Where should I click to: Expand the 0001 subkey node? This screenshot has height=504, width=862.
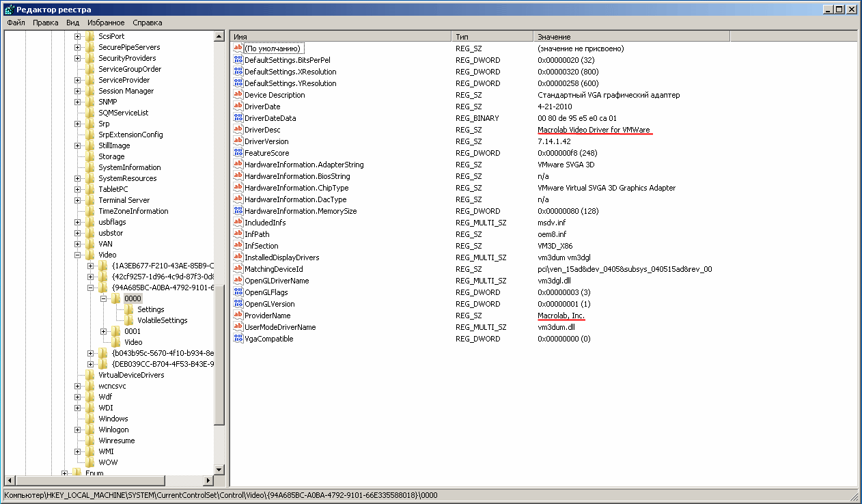103,331
